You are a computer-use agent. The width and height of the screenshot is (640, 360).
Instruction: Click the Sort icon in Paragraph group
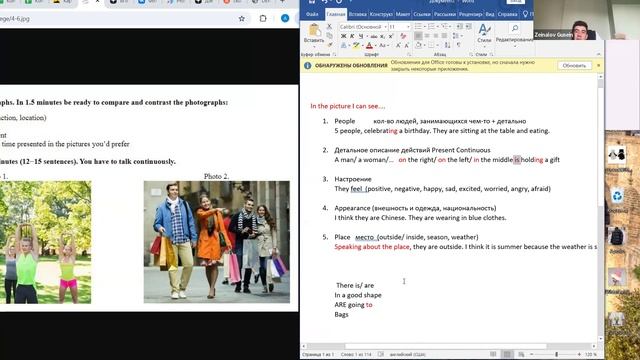447,45
